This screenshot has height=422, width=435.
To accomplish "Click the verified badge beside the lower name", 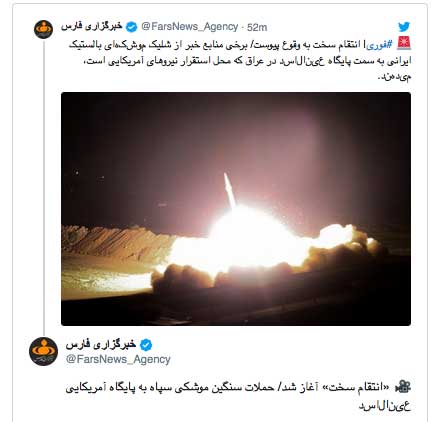I will [x=146, y=345].
